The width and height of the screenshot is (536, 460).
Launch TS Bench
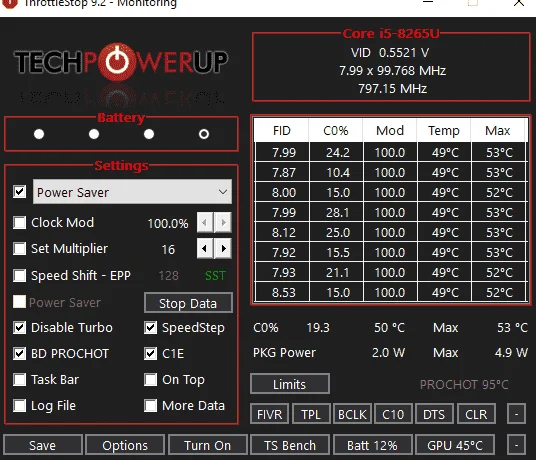coord(290,445)
